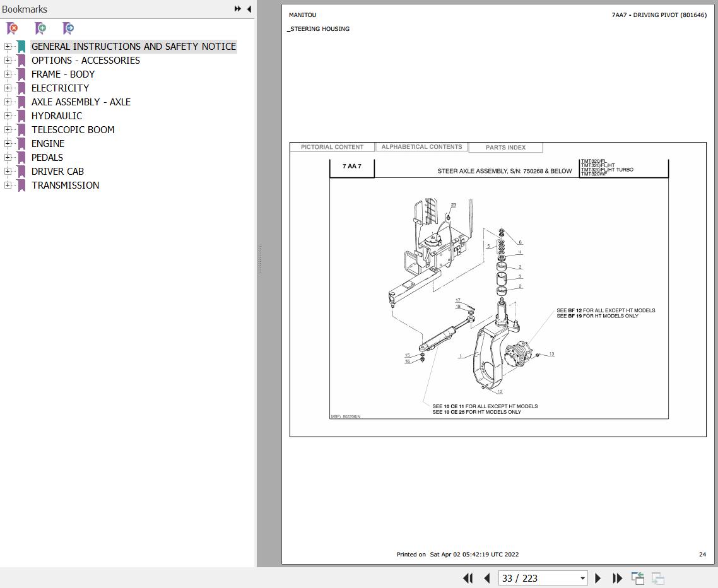Open the page number dropdown arrow
718x588 pixels.
click(x=582, y=578)
